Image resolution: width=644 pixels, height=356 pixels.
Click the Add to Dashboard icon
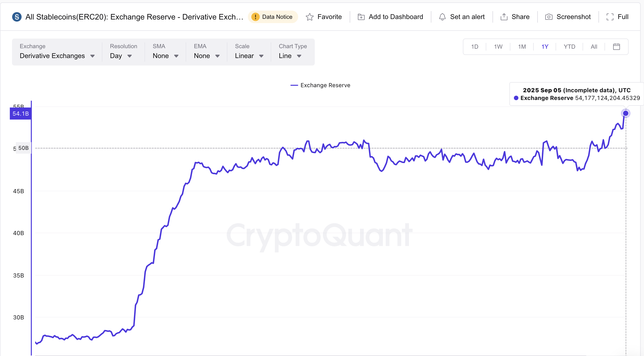pyautogui.click(x=361, y=17)
